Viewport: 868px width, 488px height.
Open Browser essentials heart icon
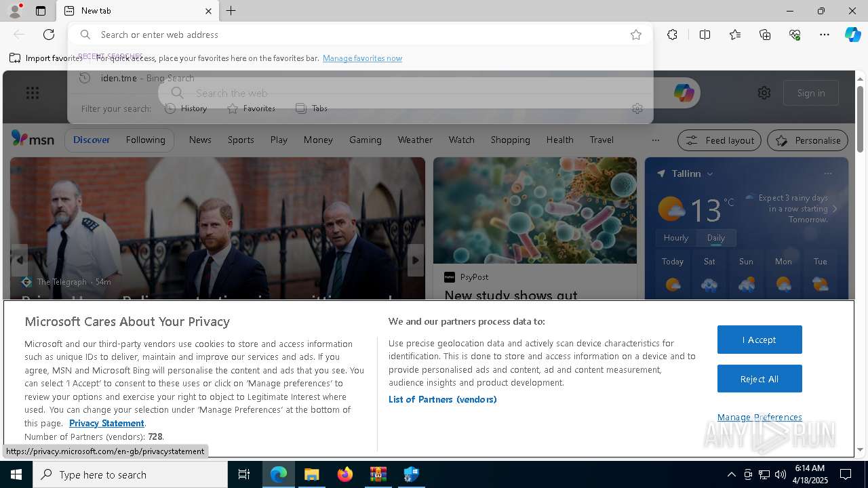[795, 35]
